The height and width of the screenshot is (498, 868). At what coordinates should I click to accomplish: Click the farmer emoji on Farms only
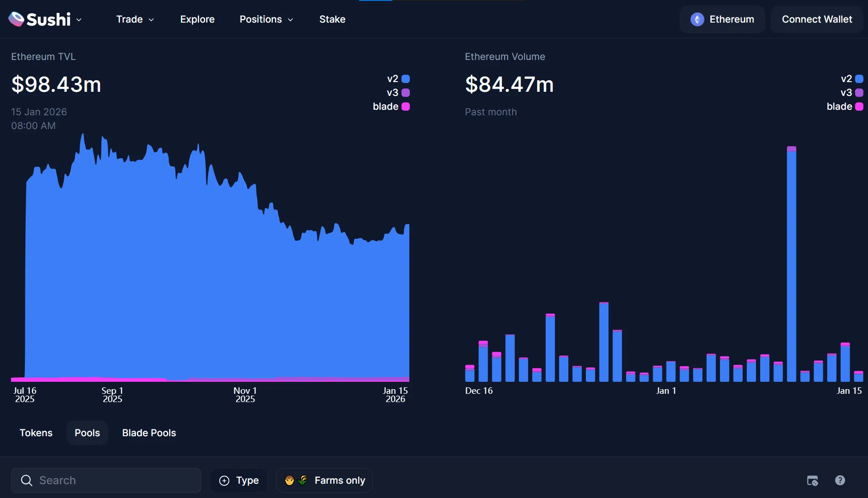pyautogui.click(x=289, y=480)
